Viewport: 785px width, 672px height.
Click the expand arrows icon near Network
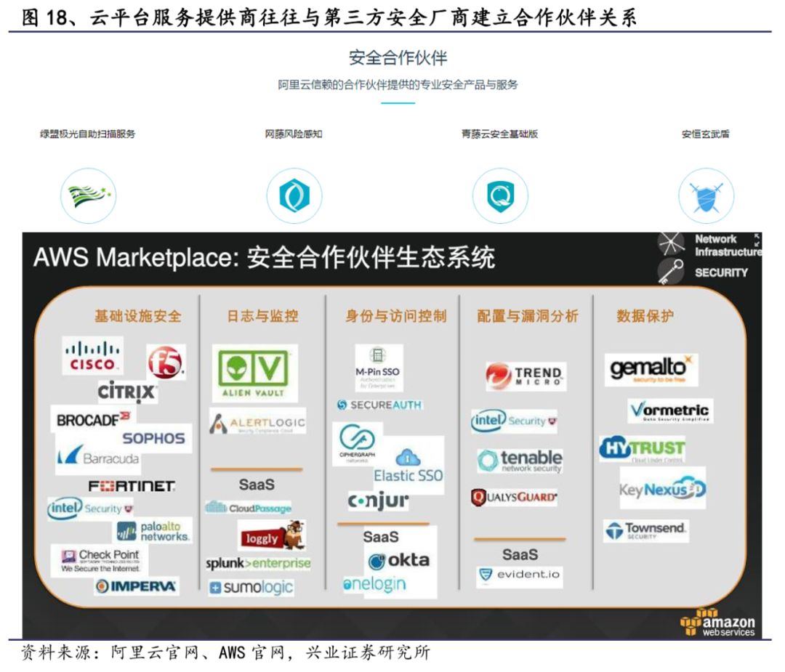[x=757, y=240]
